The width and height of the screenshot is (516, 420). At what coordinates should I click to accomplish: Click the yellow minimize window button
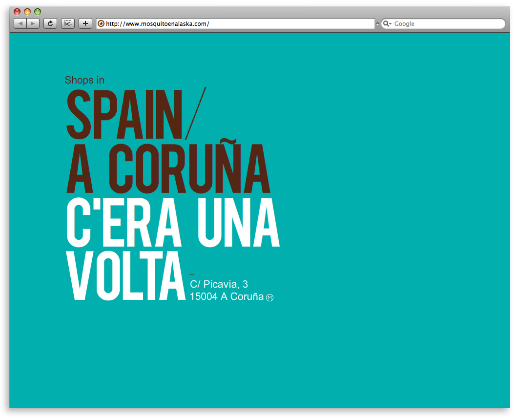pos(27,12)
